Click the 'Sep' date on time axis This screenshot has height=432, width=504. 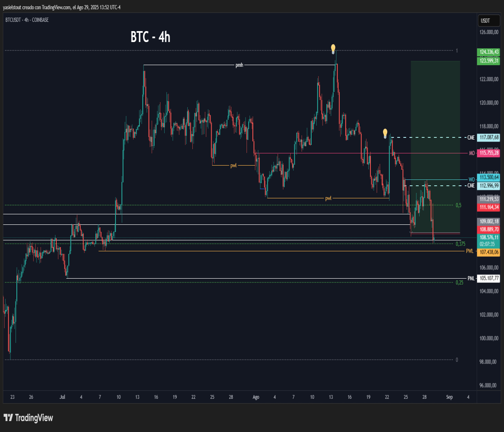450,397
